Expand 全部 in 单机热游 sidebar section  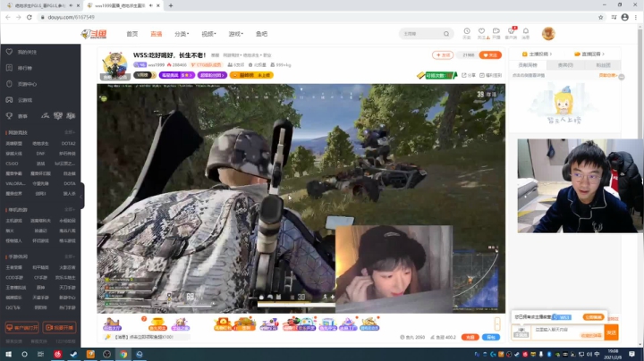click(x=70, y=210)
